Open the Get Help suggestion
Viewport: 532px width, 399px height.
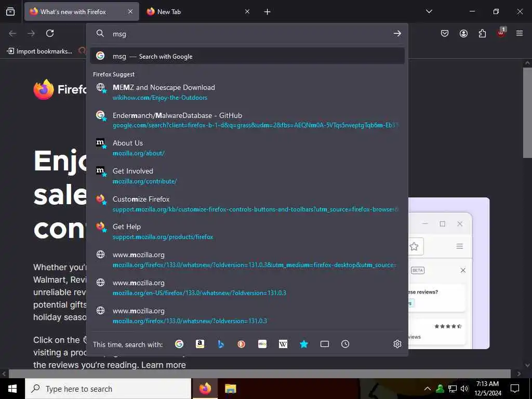pyautogui.click(x=247, y=232)
